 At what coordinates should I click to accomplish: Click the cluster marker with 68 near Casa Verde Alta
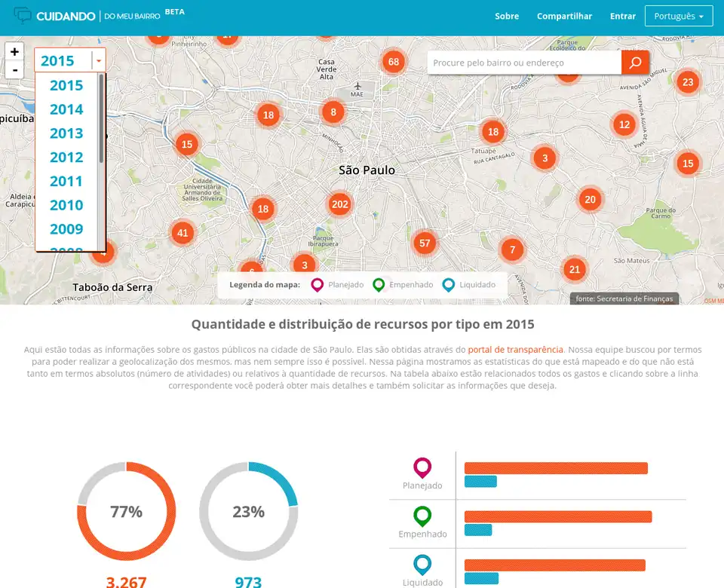[x=393, y=62]
